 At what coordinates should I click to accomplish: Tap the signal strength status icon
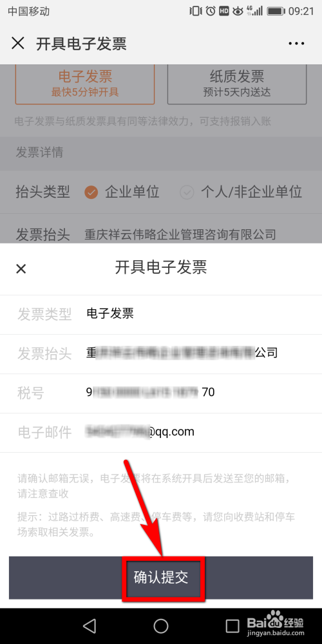[254, 11]
